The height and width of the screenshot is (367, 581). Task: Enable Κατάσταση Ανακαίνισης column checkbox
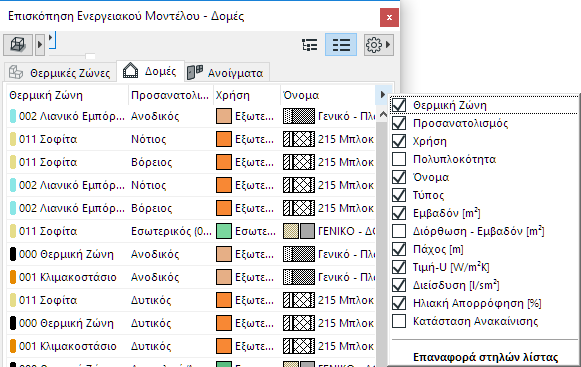[x=399, y=321]
